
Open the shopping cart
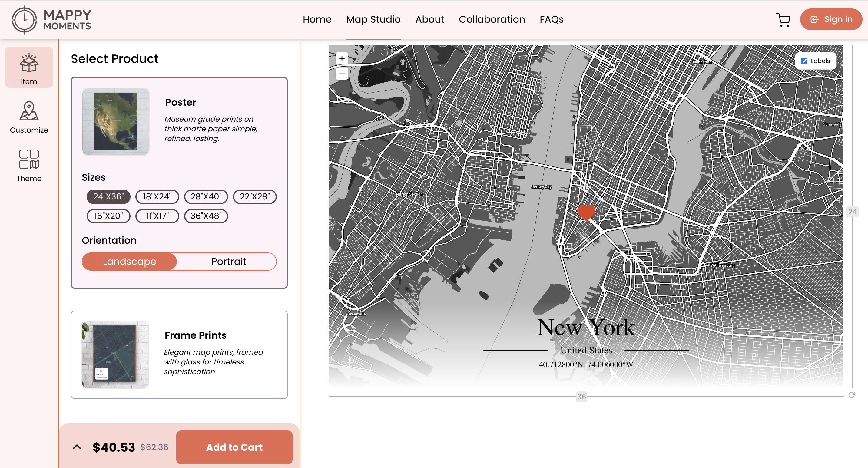(x=783, y=20)
